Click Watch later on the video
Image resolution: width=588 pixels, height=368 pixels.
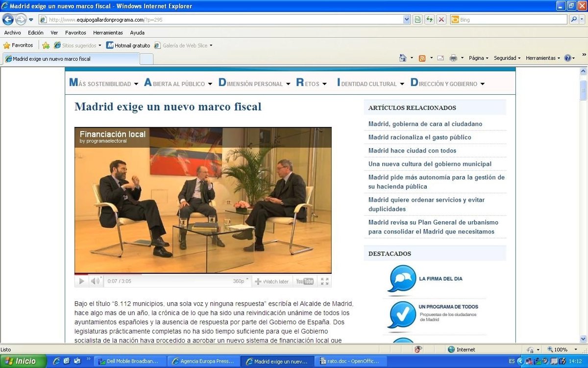271,281
